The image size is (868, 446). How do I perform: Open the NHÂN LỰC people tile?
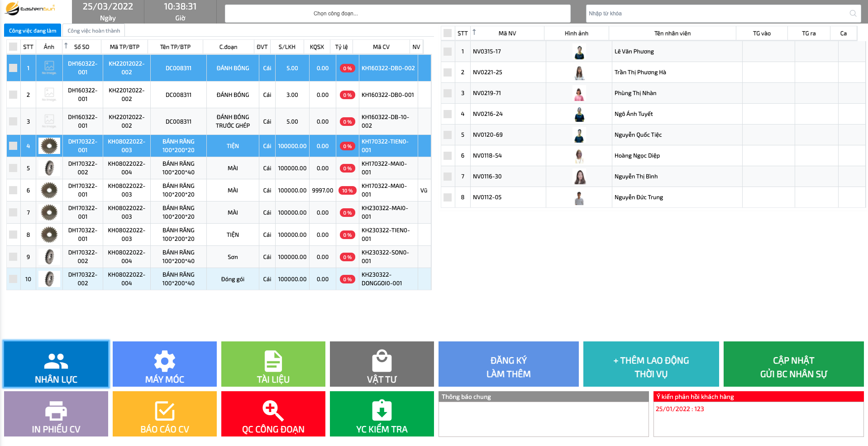click(56, 364)
